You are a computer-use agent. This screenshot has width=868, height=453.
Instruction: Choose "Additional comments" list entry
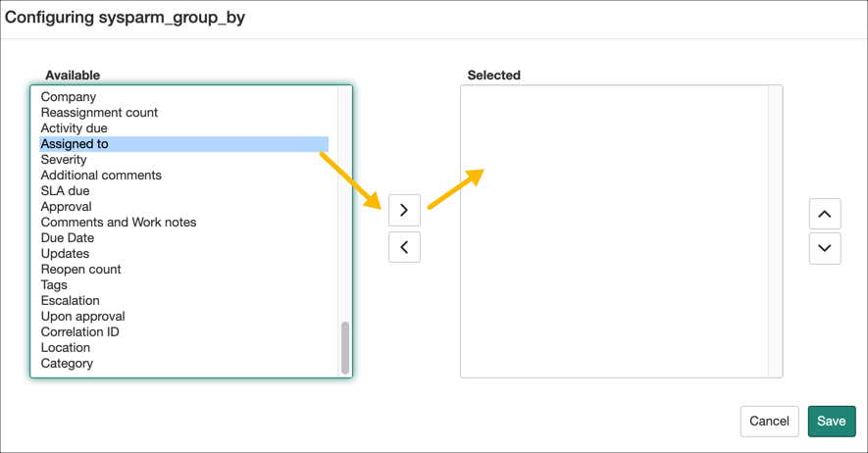point(101,176)
